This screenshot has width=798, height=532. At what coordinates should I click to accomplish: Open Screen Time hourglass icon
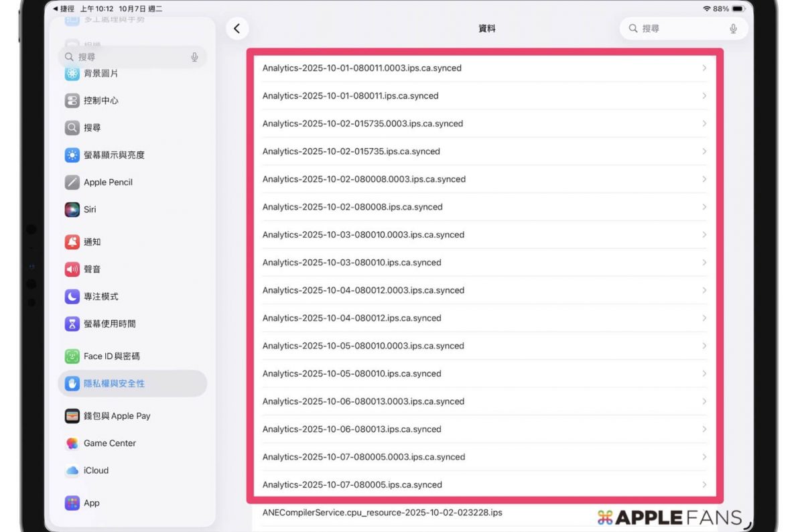click(x=72, y=324)
